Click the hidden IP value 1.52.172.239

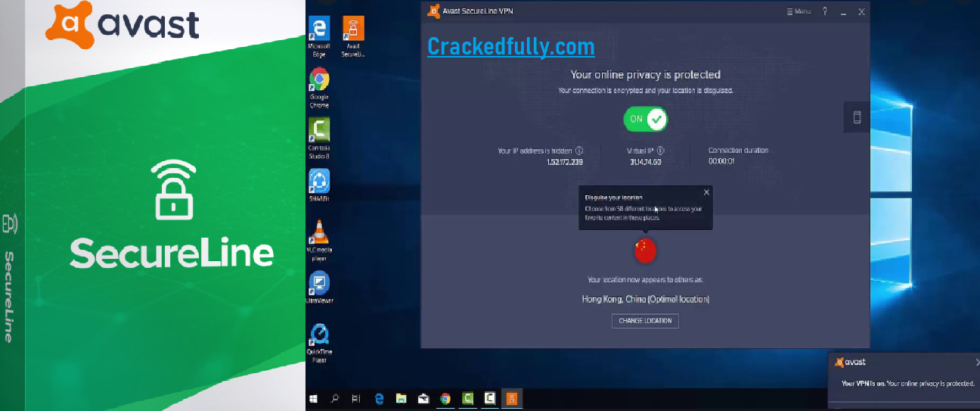pos(565,162)
